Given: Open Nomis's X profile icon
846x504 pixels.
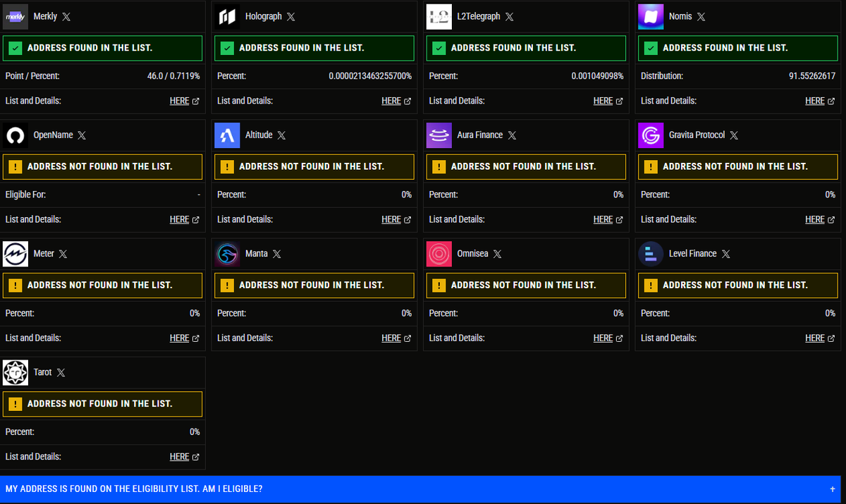Looking at the screenshot, I should (x=701, y=16).
